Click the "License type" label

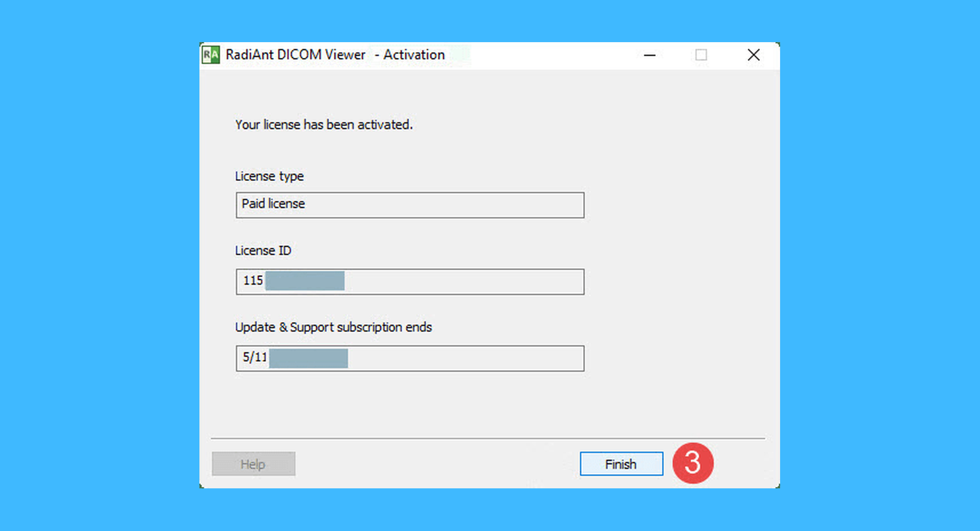[x=269, y=177]
